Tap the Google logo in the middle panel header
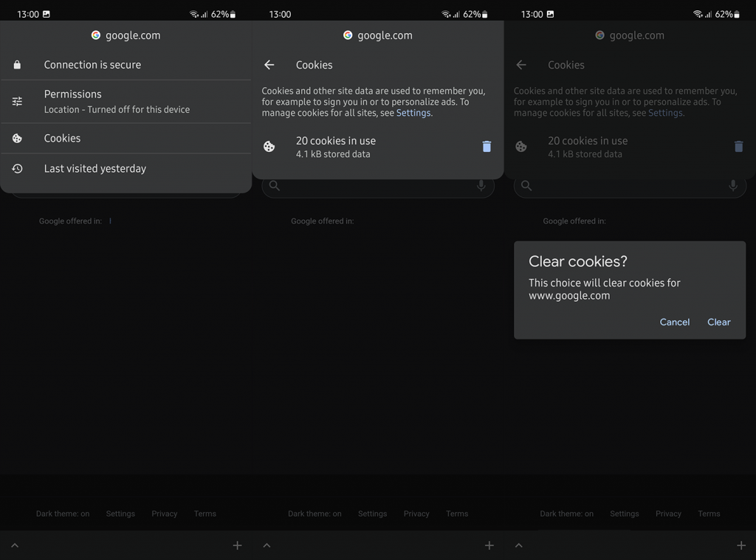 348,35
